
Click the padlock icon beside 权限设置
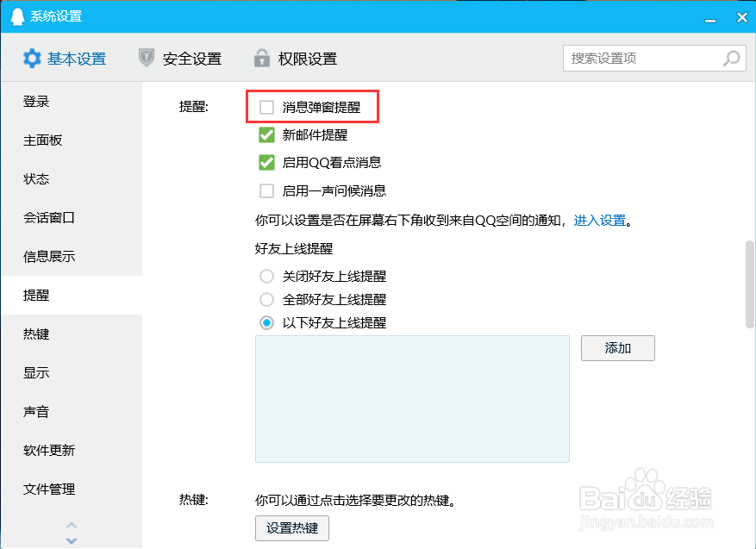click(262, 58)
